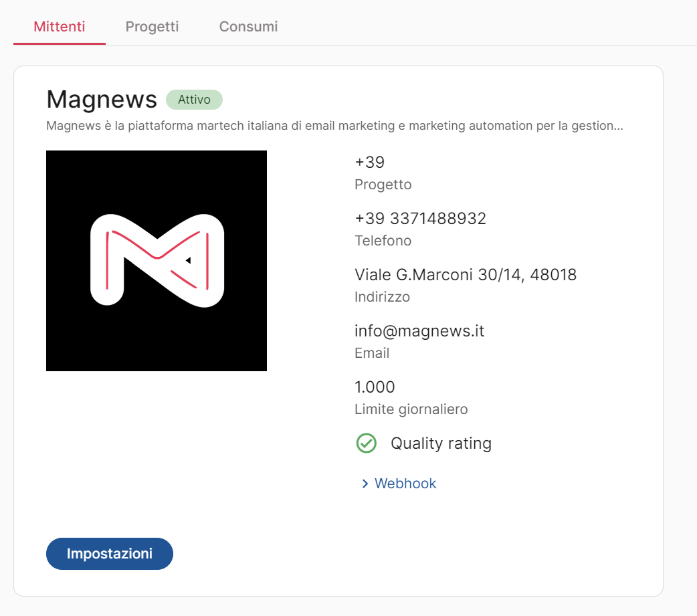The width and height of the screenshot is (697, 616).
Task: Click the Limite giornaliero label
Action: [x=411, y=409]
